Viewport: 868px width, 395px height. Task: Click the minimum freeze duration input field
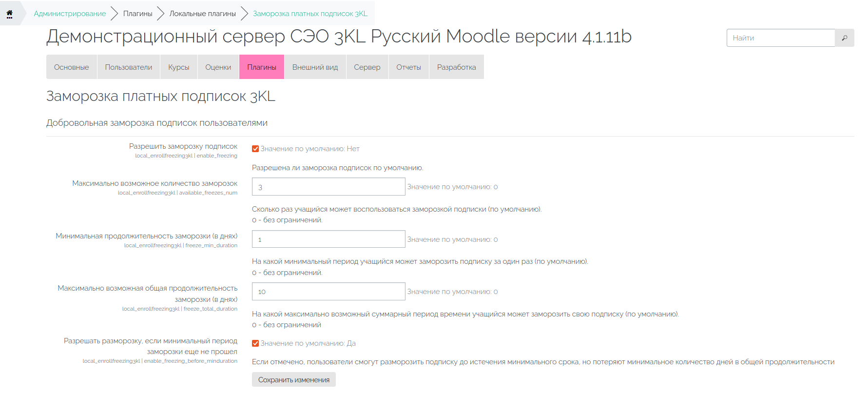click(x=328, y=239)
